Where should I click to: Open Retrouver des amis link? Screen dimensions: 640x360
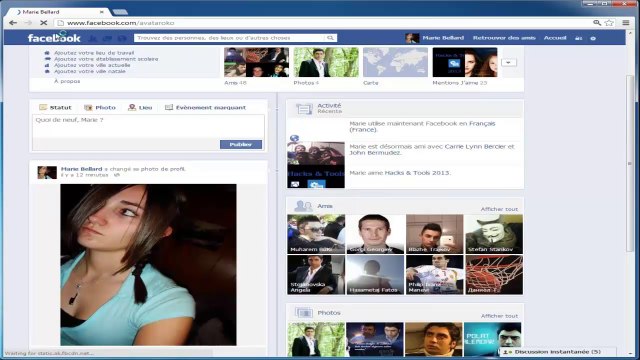(x=504, y=38)
